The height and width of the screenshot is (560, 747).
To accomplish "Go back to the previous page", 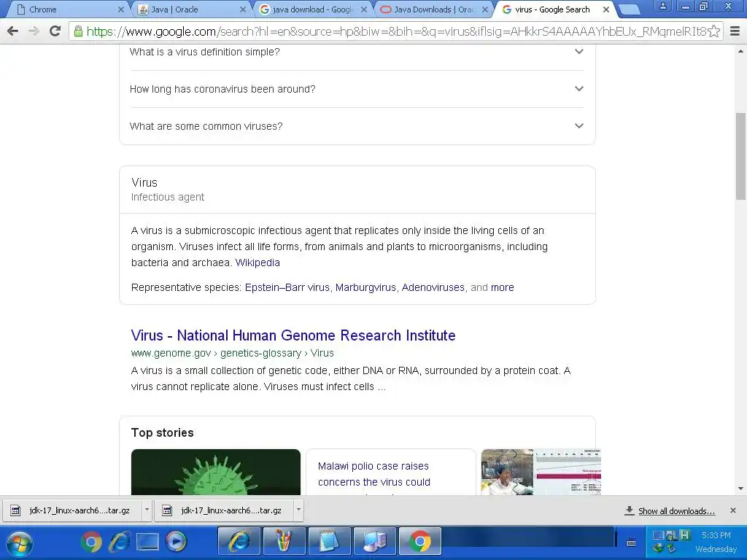I will (13, 31).
